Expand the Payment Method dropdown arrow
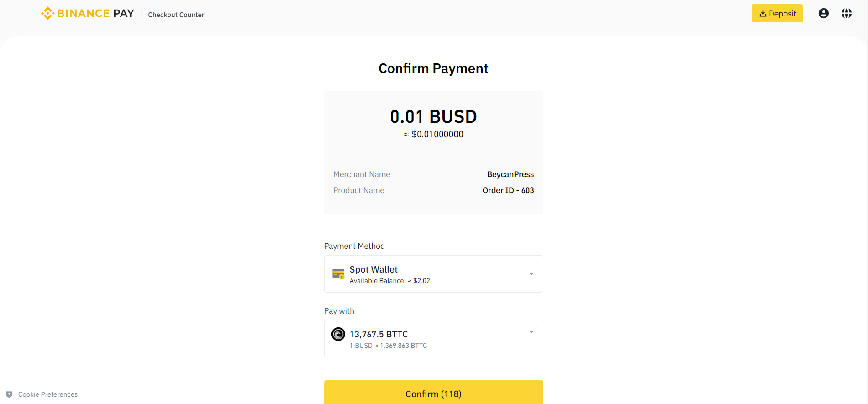The height and width of the screenshot is (404, 868). (531, 274)
